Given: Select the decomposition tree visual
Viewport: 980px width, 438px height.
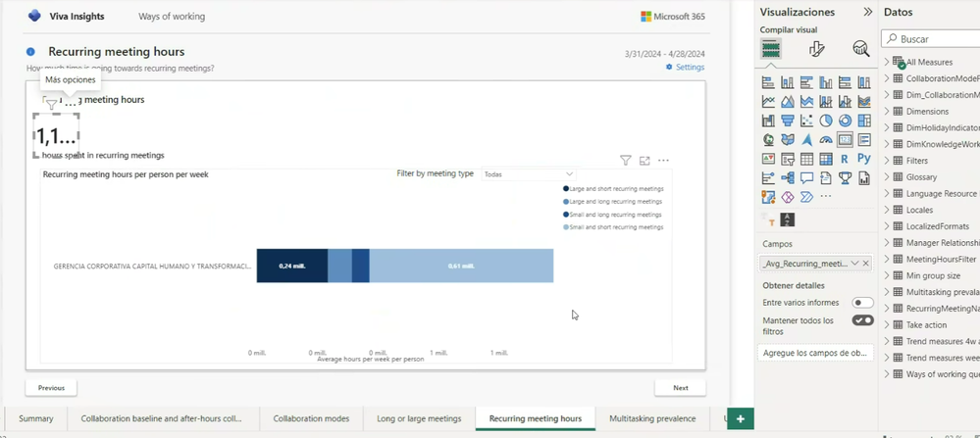Looking at the screenshot, I should coord(788,178).
